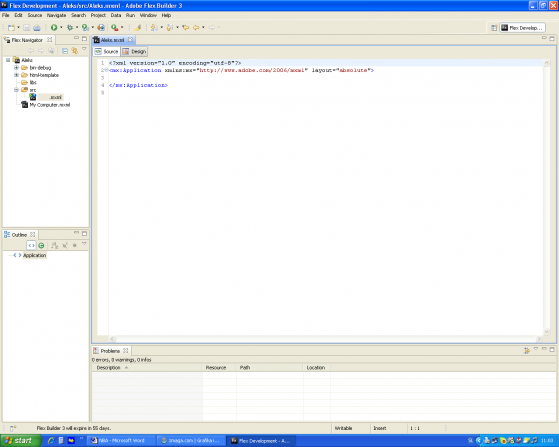Click the Profile toolbar icon
559x447 pixels.
pyautogui.click(x=85, y=27)
